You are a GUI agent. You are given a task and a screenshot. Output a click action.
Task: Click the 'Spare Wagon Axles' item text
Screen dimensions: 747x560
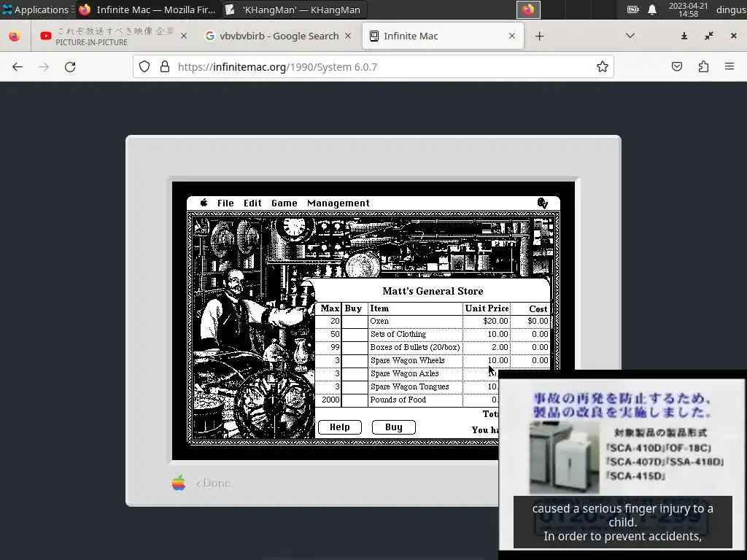pyautogui.click(x=404, y=374)
